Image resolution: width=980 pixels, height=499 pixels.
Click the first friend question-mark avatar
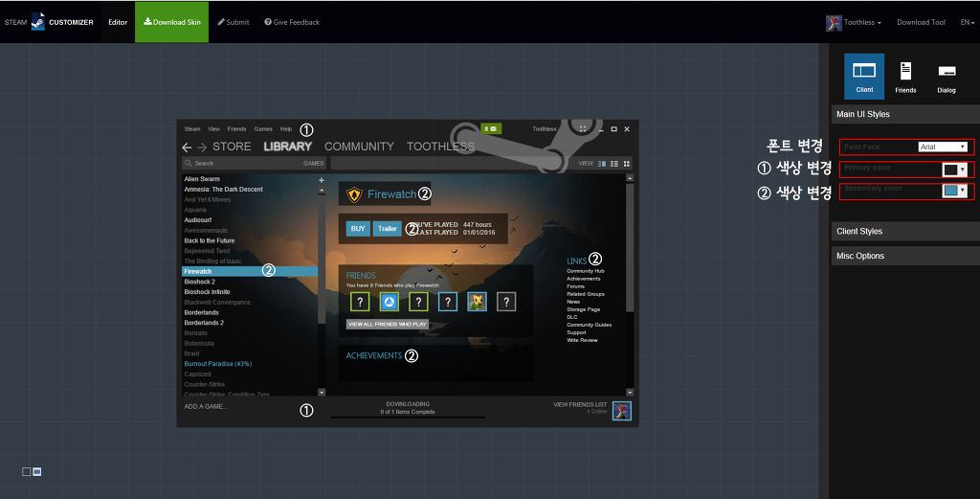coord(360,302)
